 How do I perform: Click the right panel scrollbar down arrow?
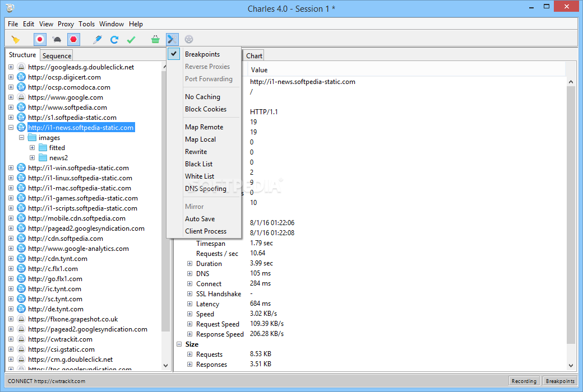(x=571, y=366)
